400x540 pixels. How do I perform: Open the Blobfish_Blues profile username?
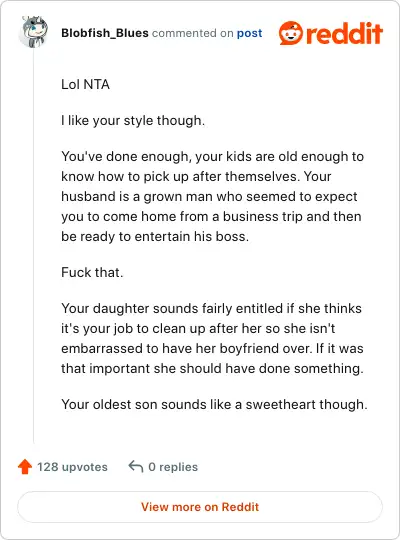pos(105,33)
